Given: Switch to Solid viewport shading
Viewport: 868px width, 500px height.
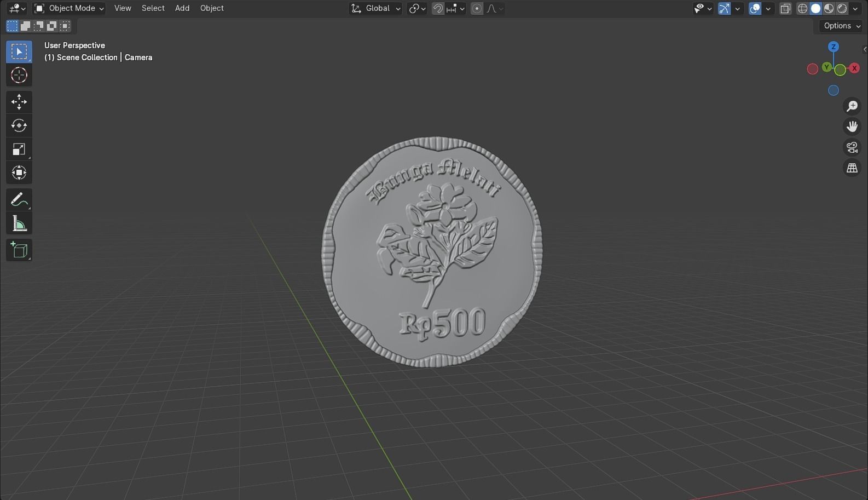Looking at the screenshot, I should pyautogui.click(x=815, y=8).
